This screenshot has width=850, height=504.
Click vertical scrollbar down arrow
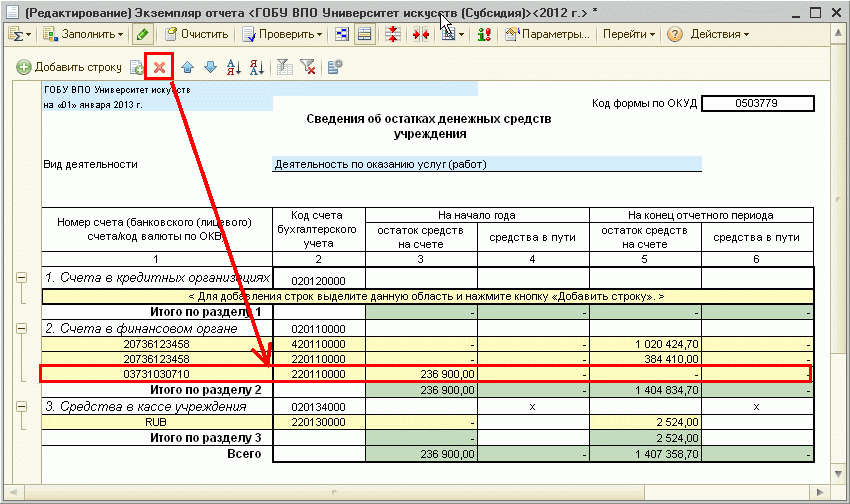point(838,474)
